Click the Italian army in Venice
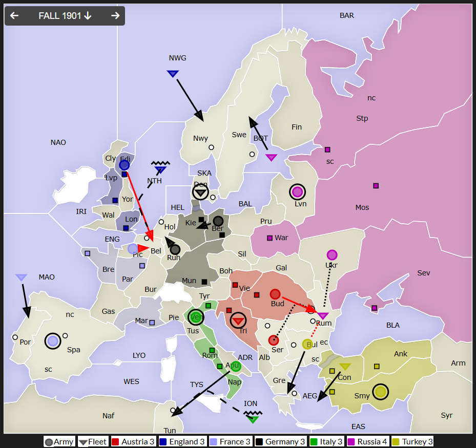This screenshot has width=476, height=448. pyautogui.click(x=195, y=317)
